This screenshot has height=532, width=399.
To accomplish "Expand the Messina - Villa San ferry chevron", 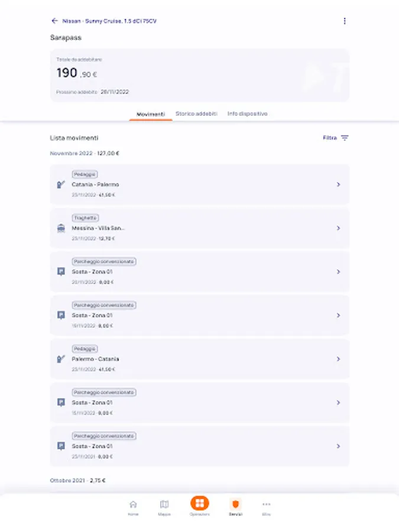I will (x=338, y=228).
